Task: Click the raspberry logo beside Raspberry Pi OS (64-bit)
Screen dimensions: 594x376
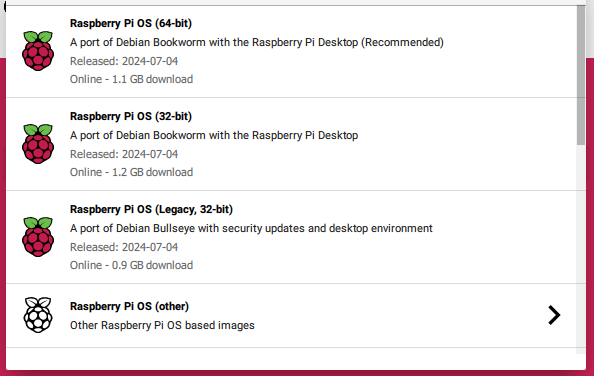Action: tap(38, 51)
